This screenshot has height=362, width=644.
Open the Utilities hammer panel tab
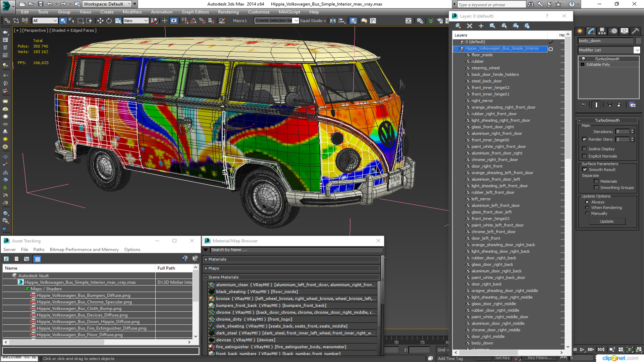click(635, 31)
